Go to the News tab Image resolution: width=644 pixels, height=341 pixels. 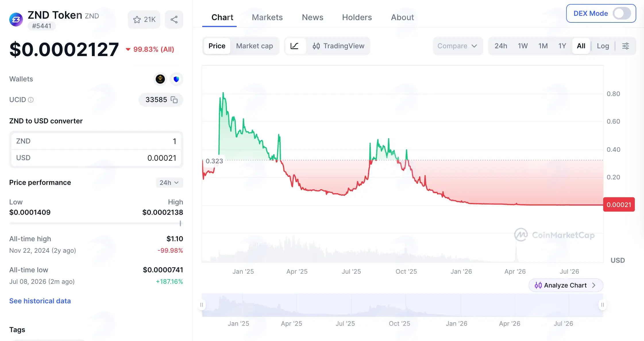(x=313, y=17)
